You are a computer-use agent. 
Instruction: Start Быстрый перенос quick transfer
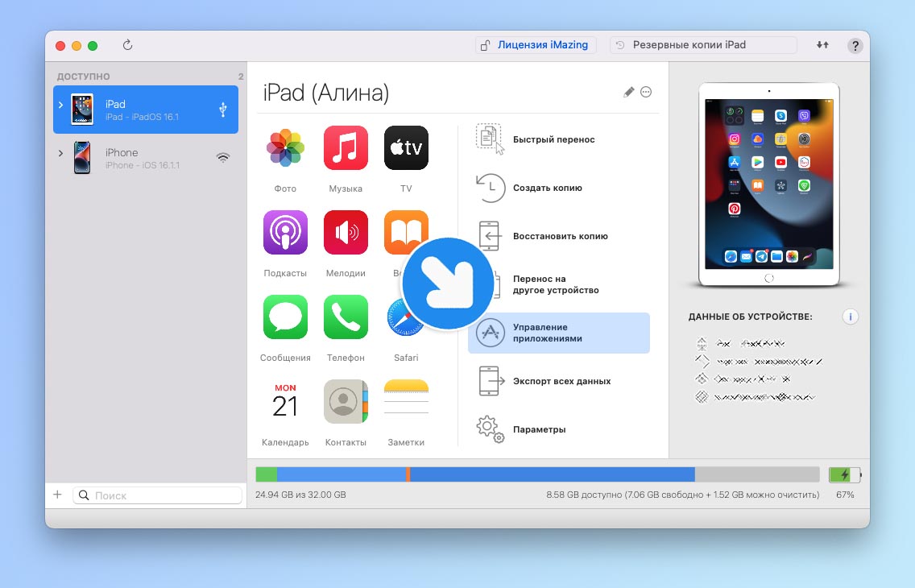pyautogui.click(x=559, y=139)
